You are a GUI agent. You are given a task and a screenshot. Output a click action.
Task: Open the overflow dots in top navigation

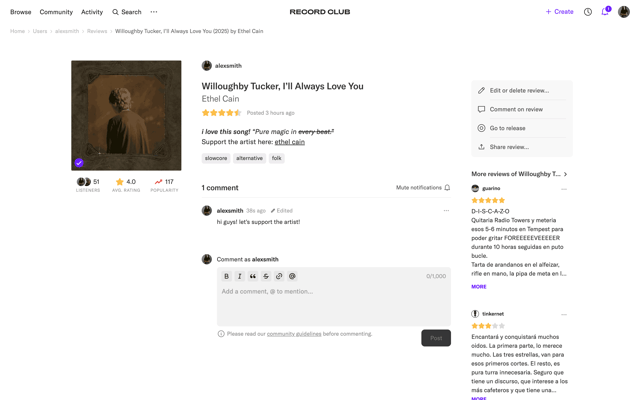click(154, 12)
